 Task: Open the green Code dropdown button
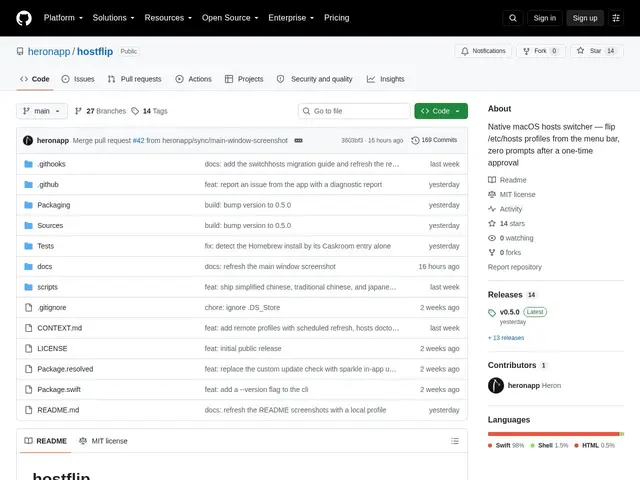441,111
